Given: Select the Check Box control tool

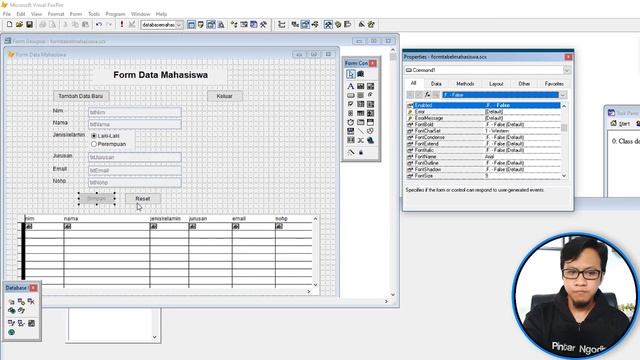Looking at the screenshot, I should point(351,104).
